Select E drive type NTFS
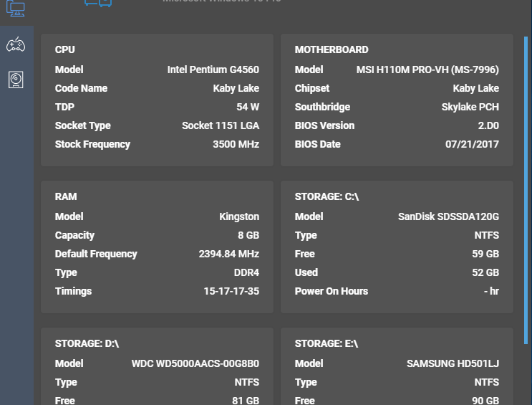 (487, 383)
